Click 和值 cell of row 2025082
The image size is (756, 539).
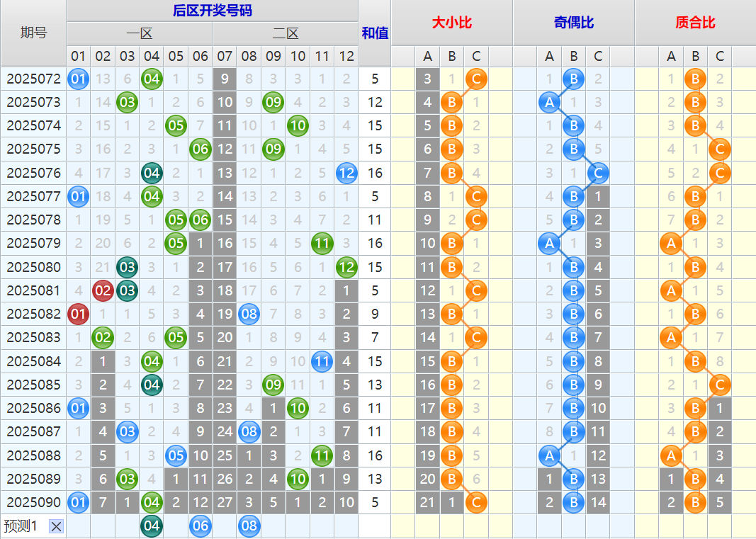[x=375, y=314]
